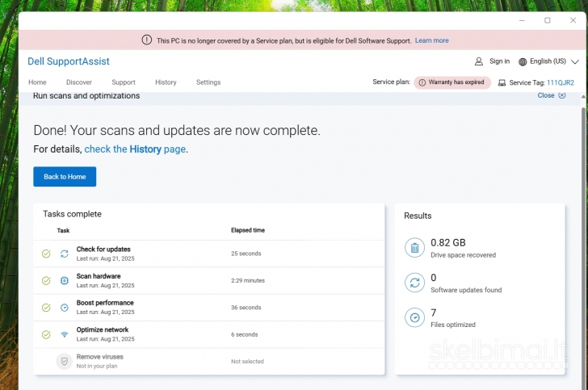Screen dimensions: 588x390
Task: Click the sync icon for Software updates found
Action: pyautogui.click(x=415, y=283)
